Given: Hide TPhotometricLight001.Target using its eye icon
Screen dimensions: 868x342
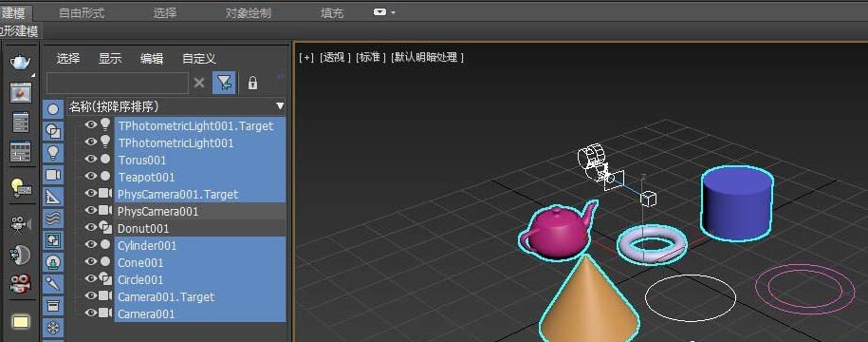Looking at the screenshot, I should click(x=91, y=124).
